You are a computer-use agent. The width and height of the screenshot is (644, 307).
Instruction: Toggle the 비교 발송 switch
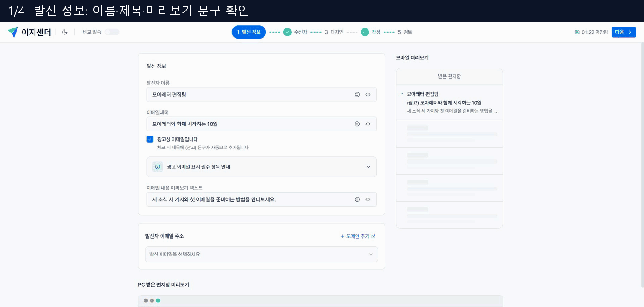(x=112, y=32)
